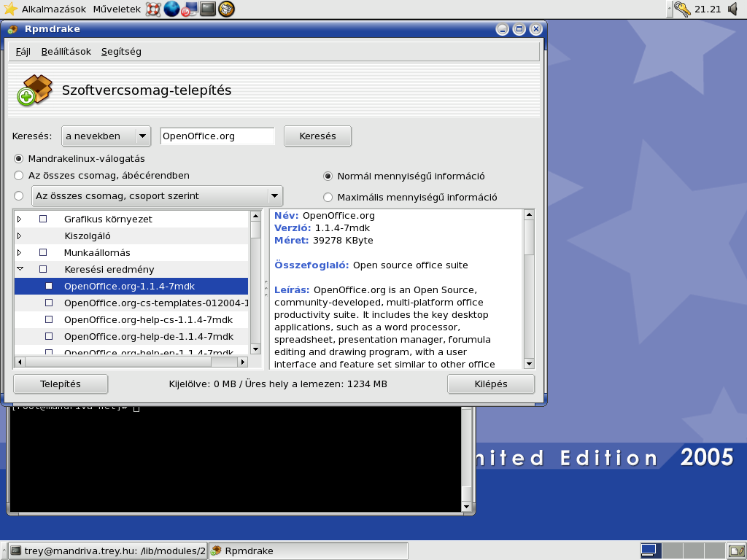Select Az összes csomag, ábécérendben option
This screenshot has width=747, height=560.
18,176
